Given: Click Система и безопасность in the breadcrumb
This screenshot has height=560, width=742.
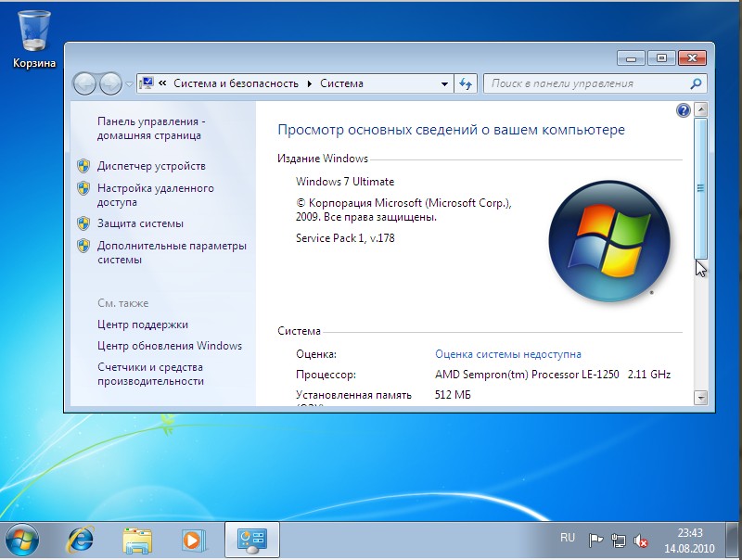Looking at the screenshot, I should click(x=236, y=83).
